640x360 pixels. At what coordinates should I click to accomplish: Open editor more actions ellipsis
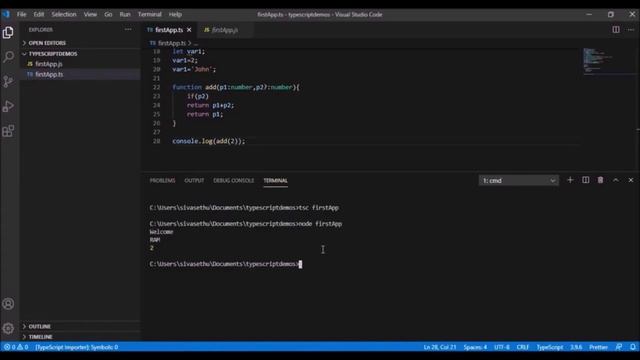coord(631,29)
